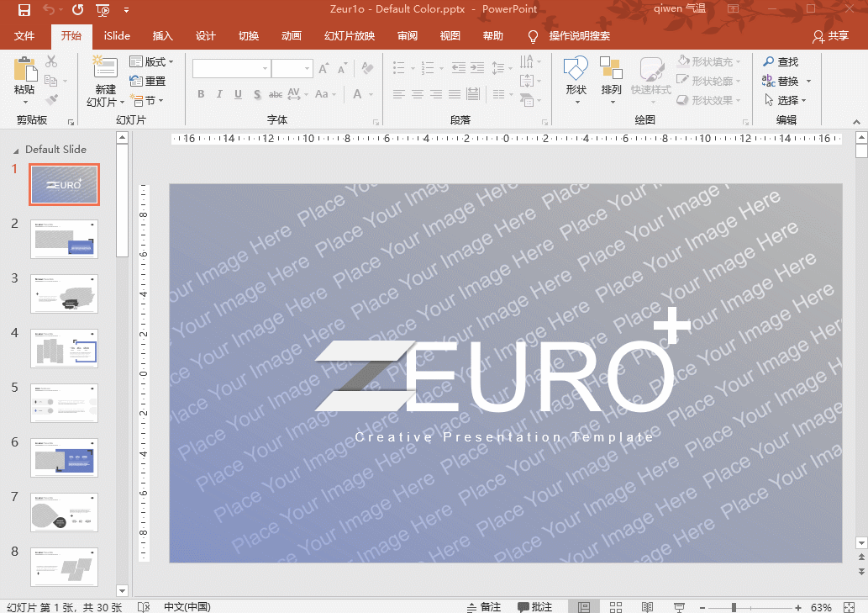868x613 pixels.
Task: Switch to the Animations (动画) tab
Action: (x=291, y=36)
